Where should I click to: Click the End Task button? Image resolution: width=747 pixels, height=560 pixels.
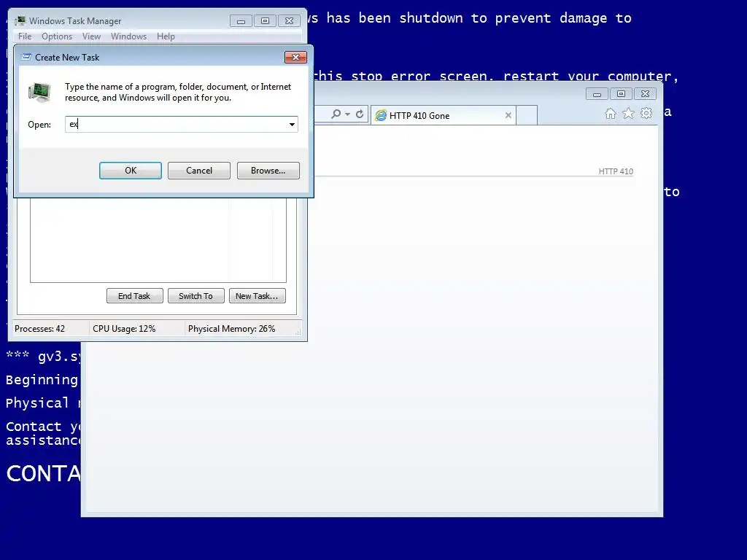(134, 296)
